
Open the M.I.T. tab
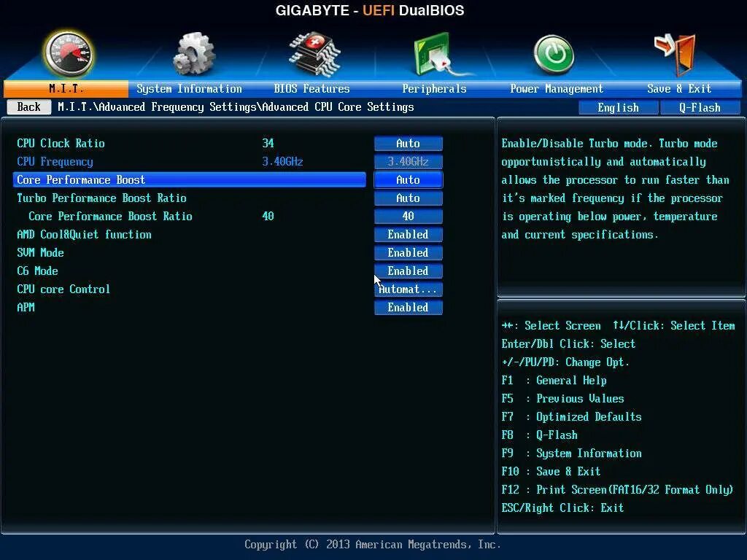[66, 88]
